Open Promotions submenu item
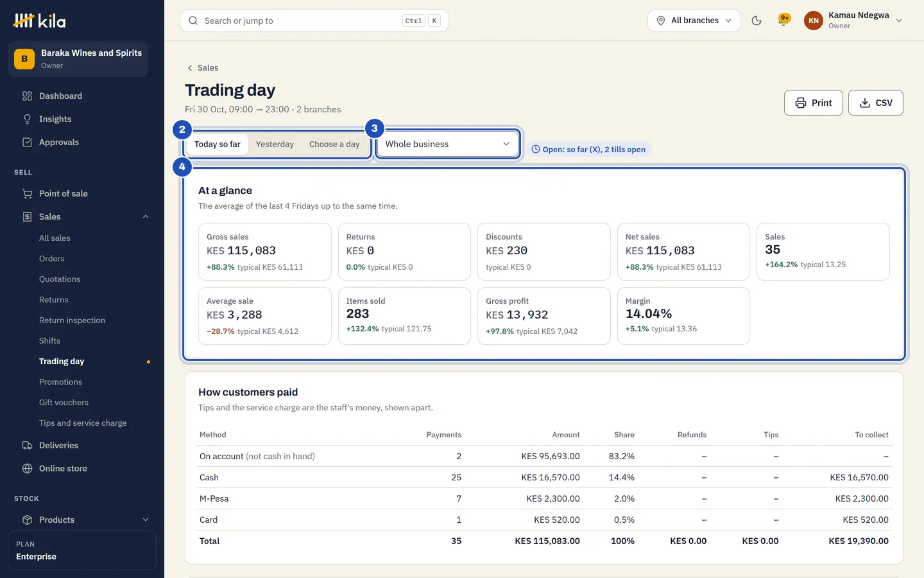Screen dimensions: 924x578 click(x=60, y=382)
